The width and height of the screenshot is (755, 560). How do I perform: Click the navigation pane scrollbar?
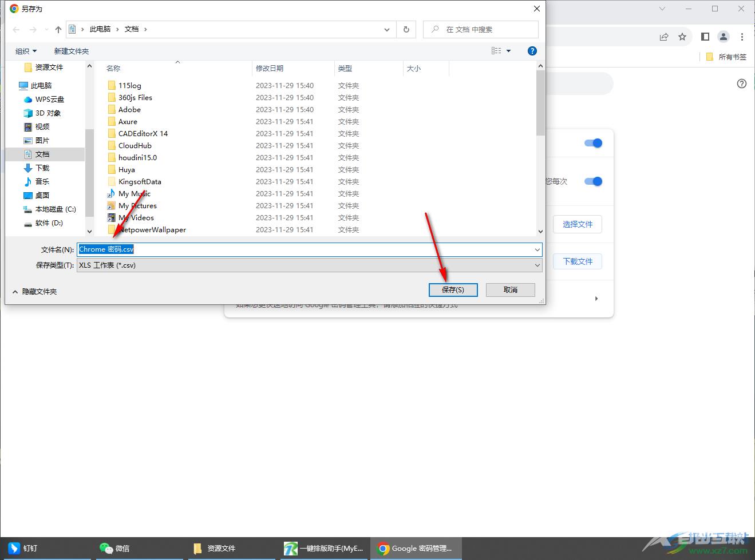[x=89, y=172]
